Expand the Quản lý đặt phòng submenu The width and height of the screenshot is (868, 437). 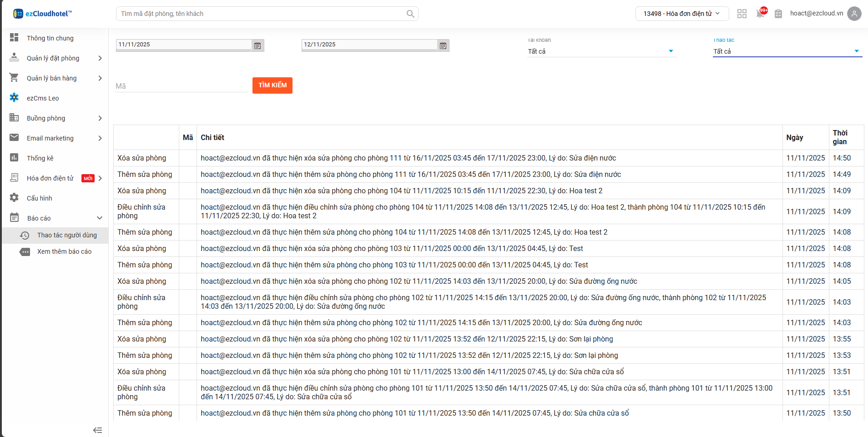100,58
